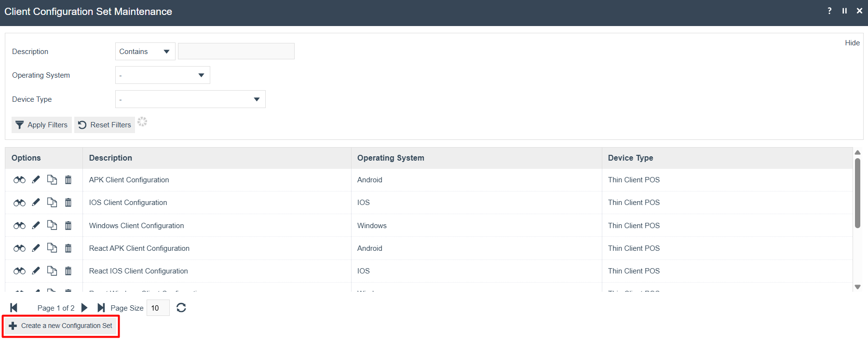Open the Device Type filter dropdown

pos(190,99)
